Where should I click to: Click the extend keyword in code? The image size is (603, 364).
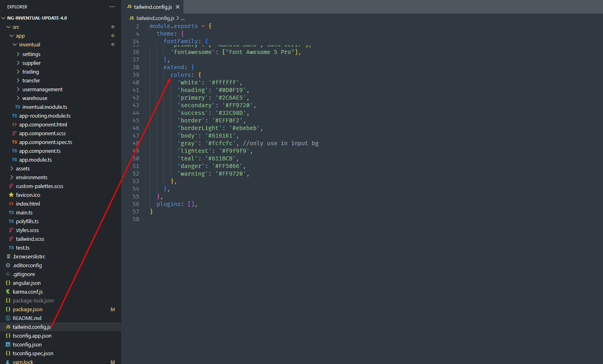[x=174, y=67]
